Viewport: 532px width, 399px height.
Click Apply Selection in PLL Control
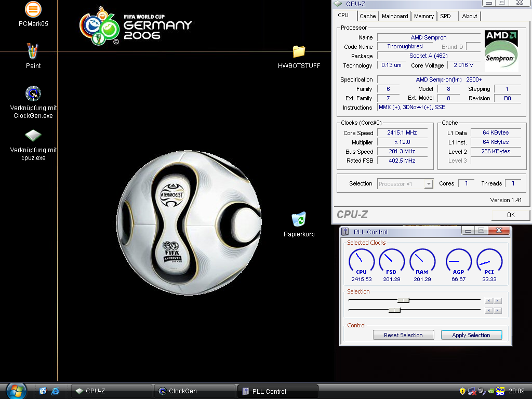point(471,335)
